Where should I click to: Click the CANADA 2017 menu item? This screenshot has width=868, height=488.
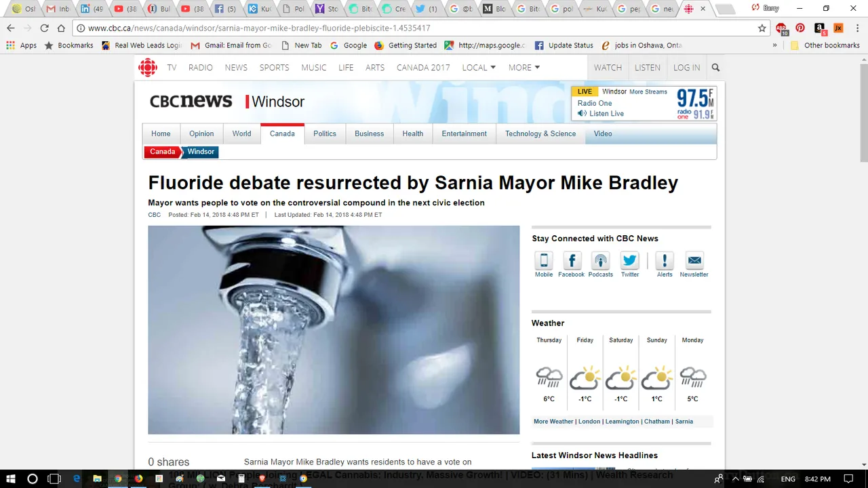pyautogui.click(x=423, y=67)
